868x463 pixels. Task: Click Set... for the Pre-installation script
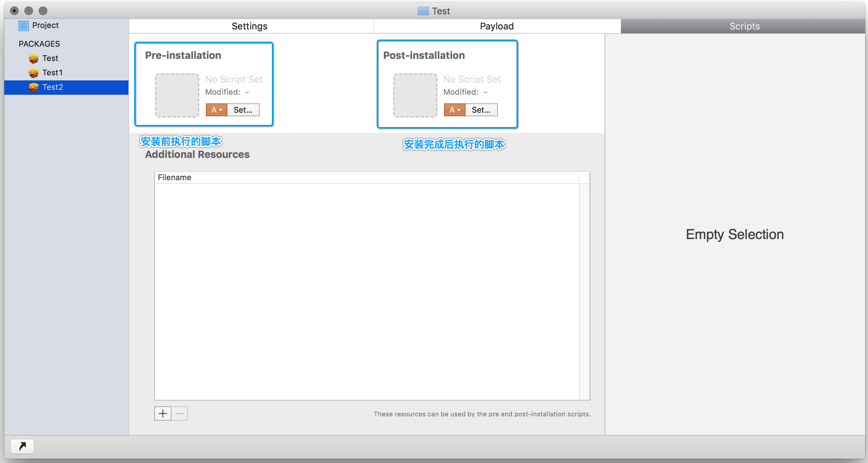click(243, 110)
